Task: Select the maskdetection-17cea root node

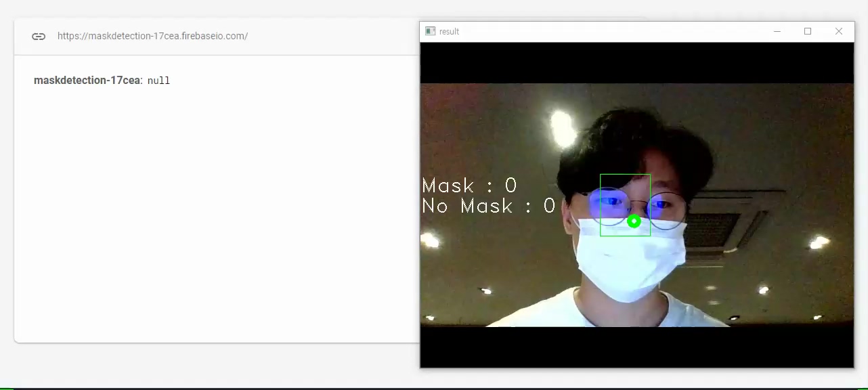Action: [87, 81]
